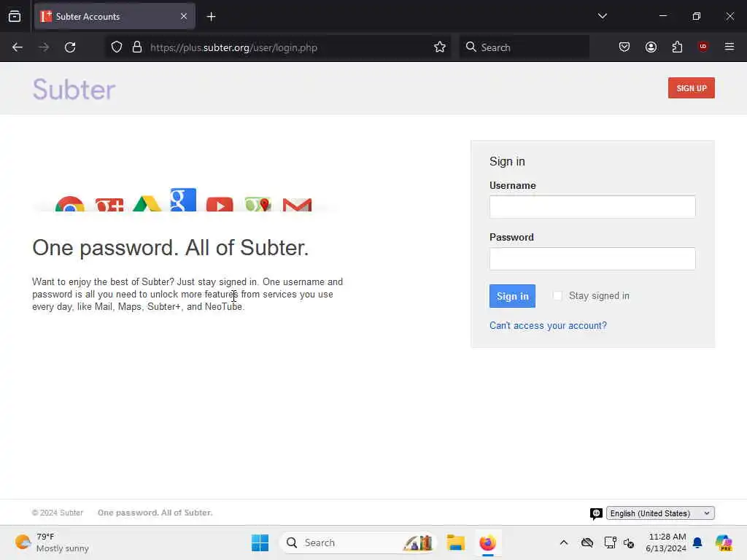Screen dimensions: 747x560
Task: Click One password footer link
Action: tap(155, 513)
